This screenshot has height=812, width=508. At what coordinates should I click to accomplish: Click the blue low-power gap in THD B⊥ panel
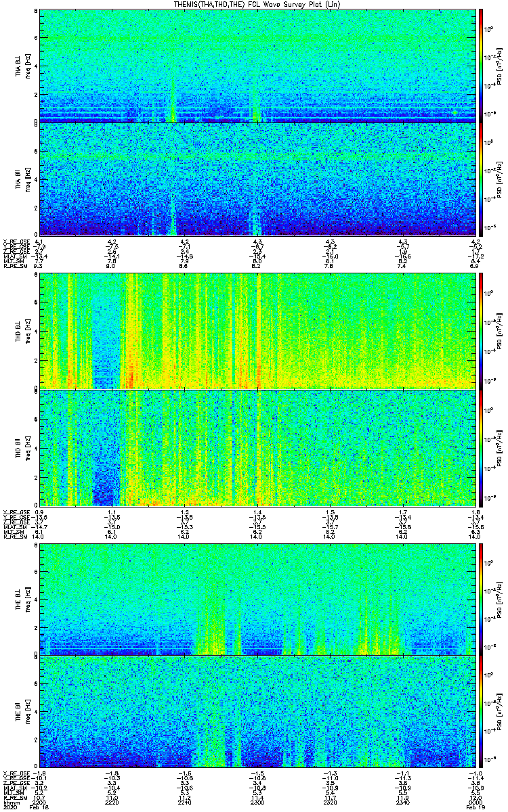(106, 331)
